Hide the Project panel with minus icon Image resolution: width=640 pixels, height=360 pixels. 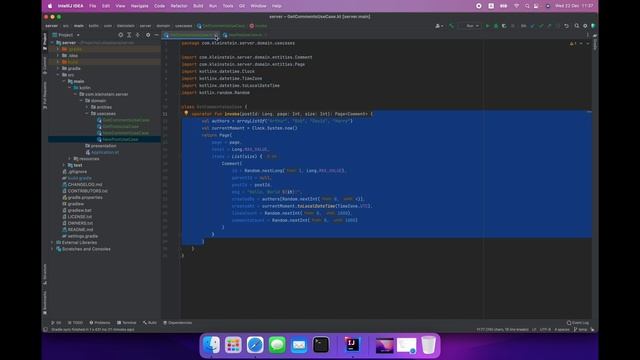[x=156, y=35]
